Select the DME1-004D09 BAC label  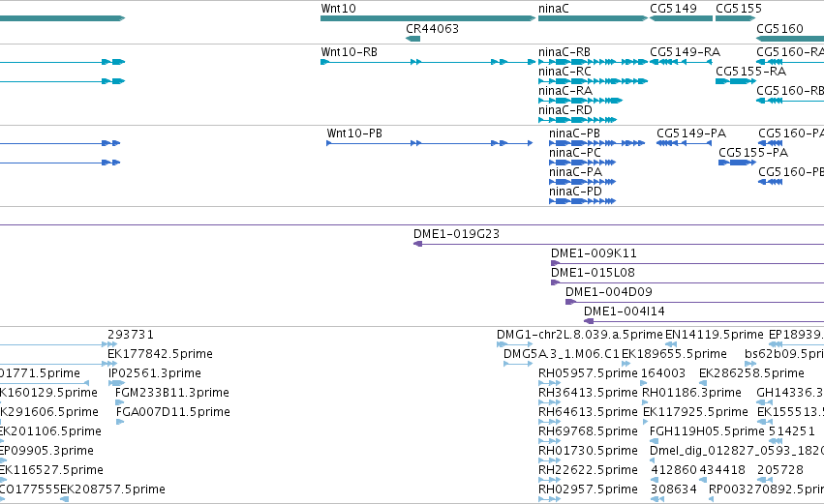[x=608, y=292]
